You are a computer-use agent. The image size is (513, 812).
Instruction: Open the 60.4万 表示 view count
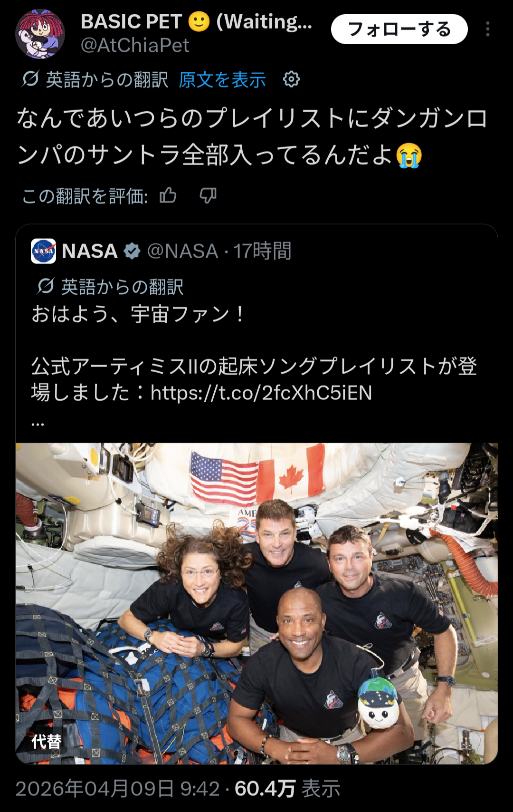pos(287,789)
